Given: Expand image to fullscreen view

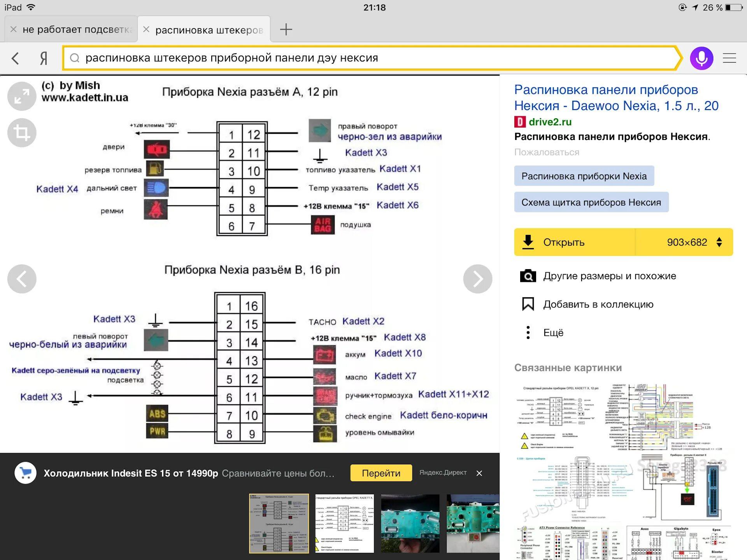Looking at the screenshot, I should tap(22, 96).
